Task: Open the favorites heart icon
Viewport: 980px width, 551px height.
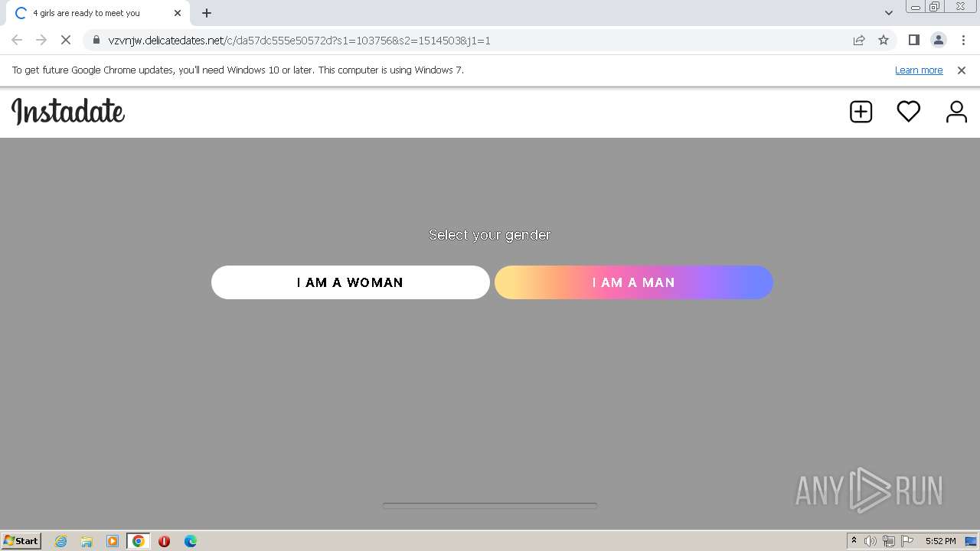Action: pyautogui.click(x=908, y=112)
